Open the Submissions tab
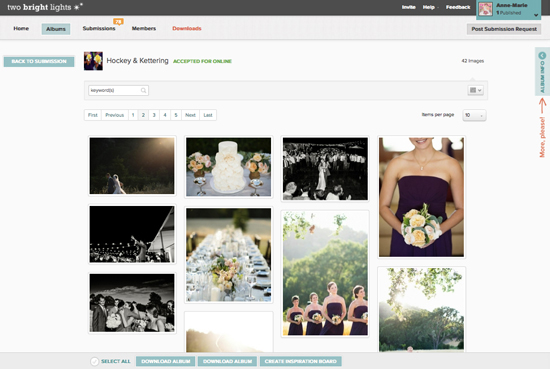Screen dimensions: 550x369 tap(99, 28)
